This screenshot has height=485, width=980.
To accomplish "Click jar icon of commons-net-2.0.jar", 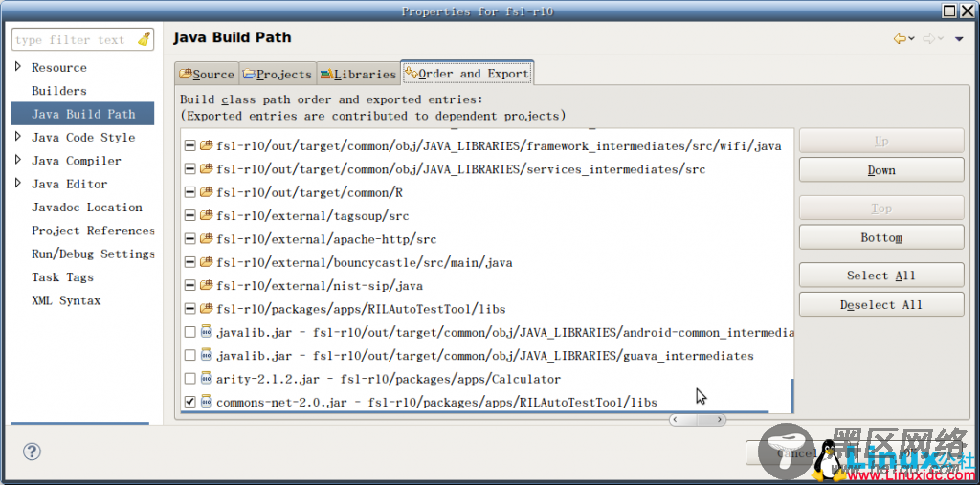I will coord(207,402).
